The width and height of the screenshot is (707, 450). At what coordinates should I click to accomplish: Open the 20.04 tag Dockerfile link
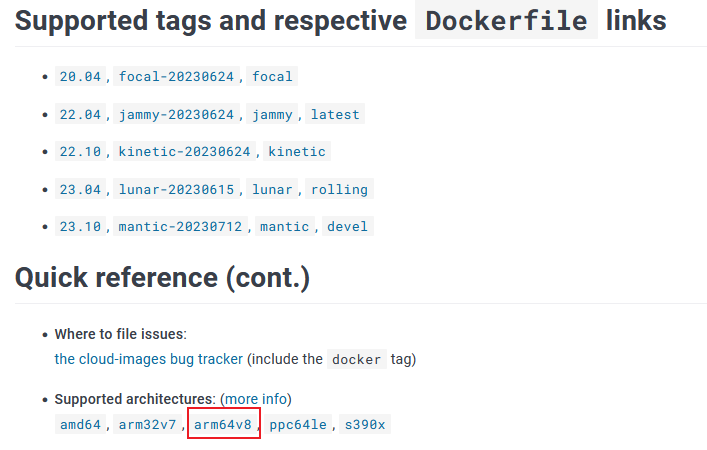point(80,77)
